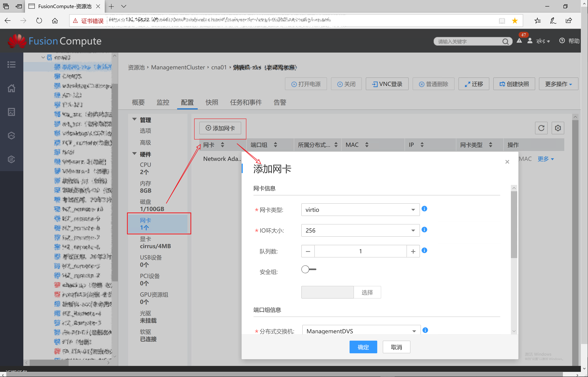Expand the 更多操作 dropdown button
This screenshot has height=377, width=588.
(x=558, y=84)
